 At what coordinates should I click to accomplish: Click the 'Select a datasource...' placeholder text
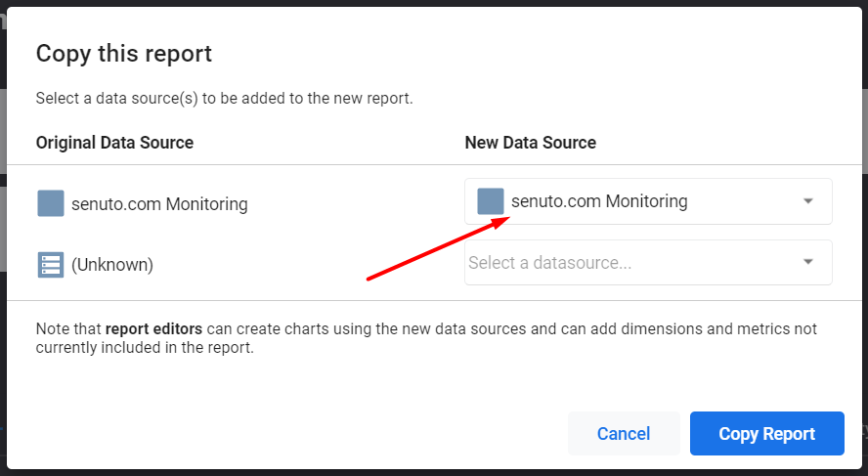click(549, 262)
